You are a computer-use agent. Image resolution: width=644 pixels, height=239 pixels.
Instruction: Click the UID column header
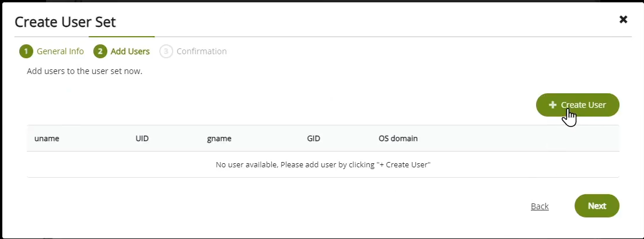point(142,138)
